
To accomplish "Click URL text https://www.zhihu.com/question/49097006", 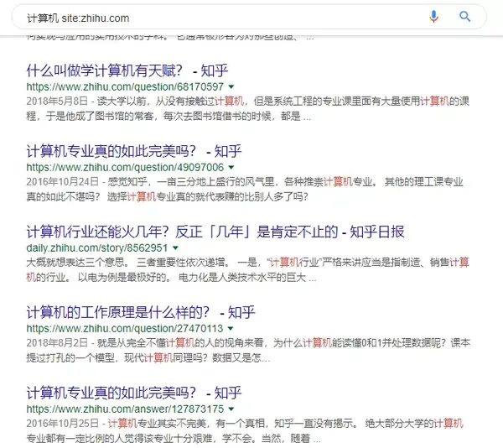I will tap(125, 167).
